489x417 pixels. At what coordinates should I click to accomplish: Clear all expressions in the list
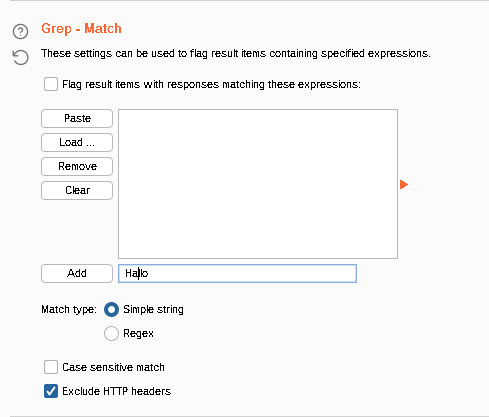pos(77,190)
